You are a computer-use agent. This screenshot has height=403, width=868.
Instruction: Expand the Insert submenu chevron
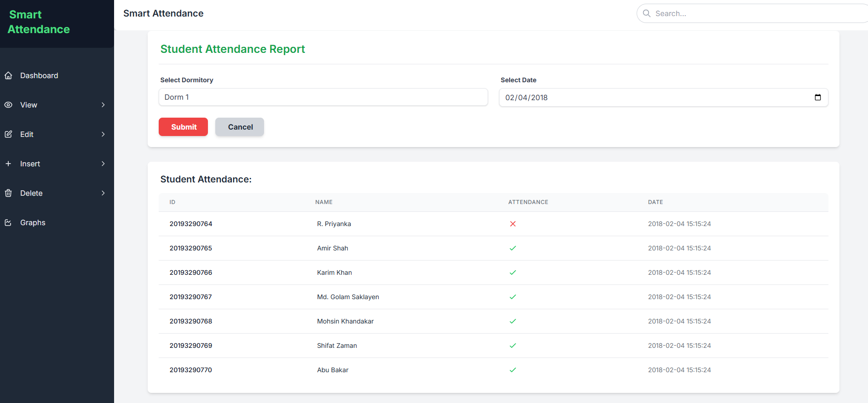coord(103,164)
